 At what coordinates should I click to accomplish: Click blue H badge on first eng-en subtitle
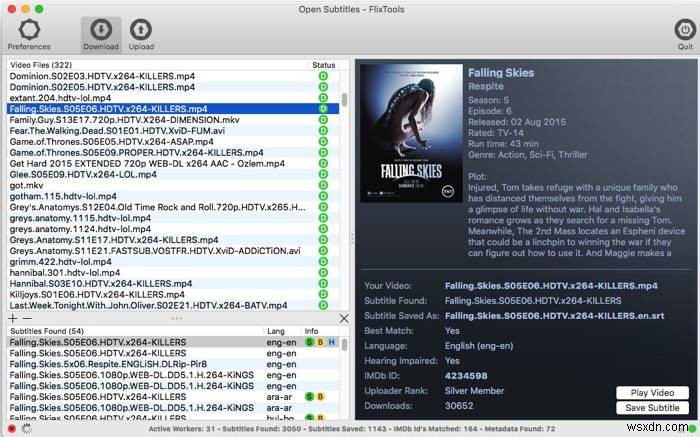point(331,342)
